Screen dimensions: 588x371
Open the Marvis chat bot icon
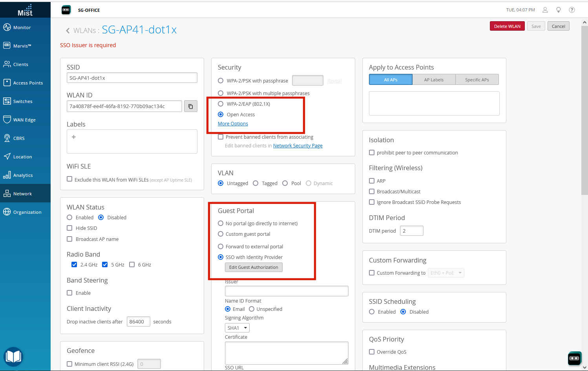pyautogui.click(x=574, y=358)
